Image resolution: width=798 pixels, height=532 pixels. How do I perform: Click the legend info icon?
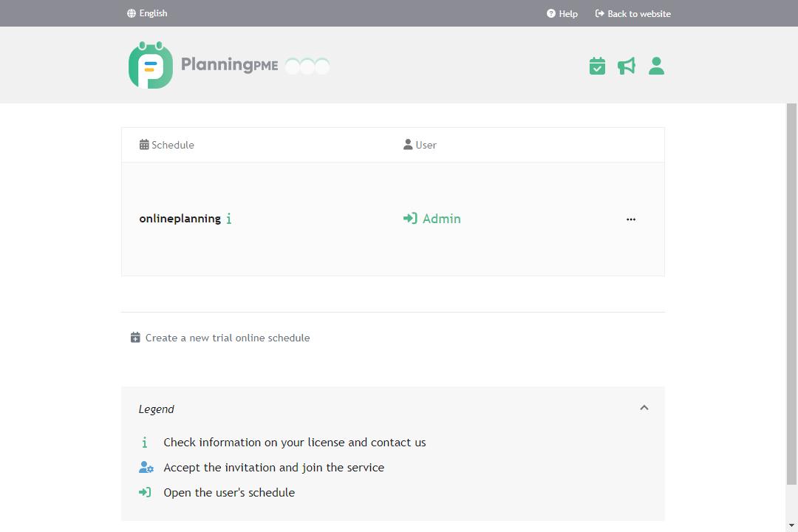tap(145, 443)
